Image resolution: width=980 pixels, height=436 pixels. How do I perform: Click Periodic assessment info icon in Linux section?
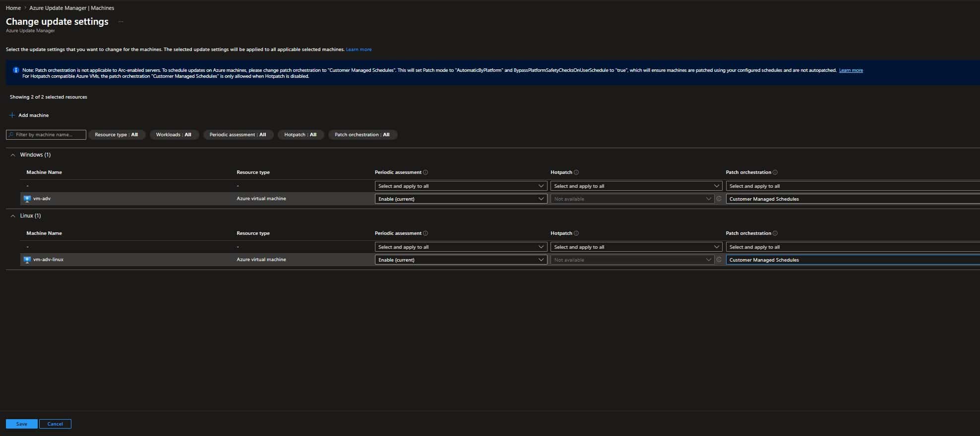tap(426, 233)
